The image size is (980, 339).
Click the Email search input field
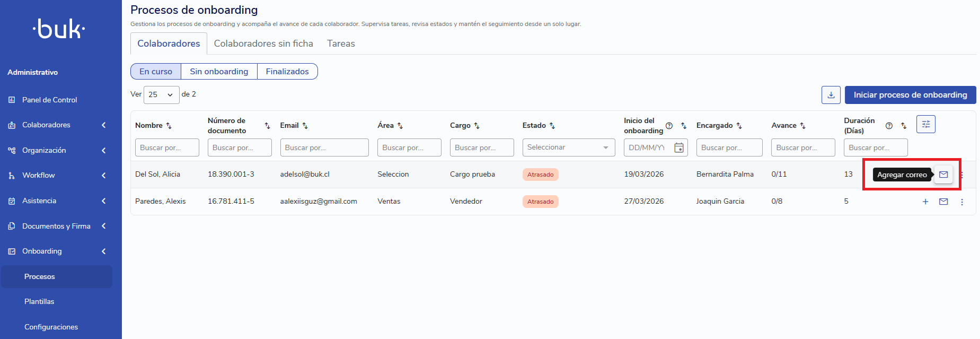click(x=324, y=147)
